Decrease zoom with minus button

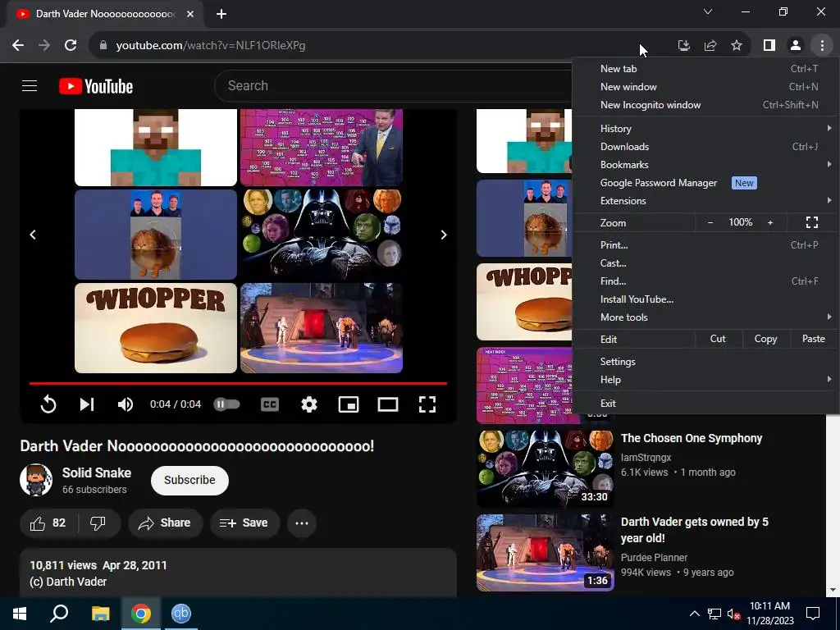tap(710, 222)
